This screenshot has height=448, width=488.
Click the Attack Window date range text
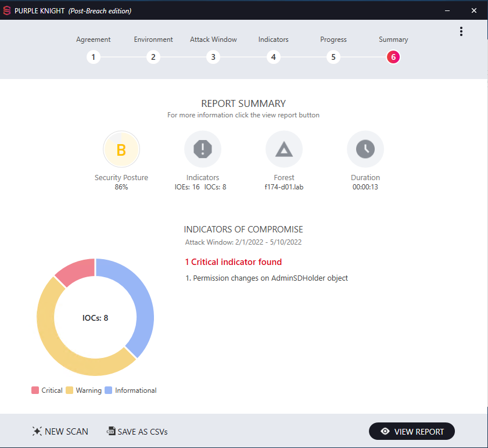243,242
